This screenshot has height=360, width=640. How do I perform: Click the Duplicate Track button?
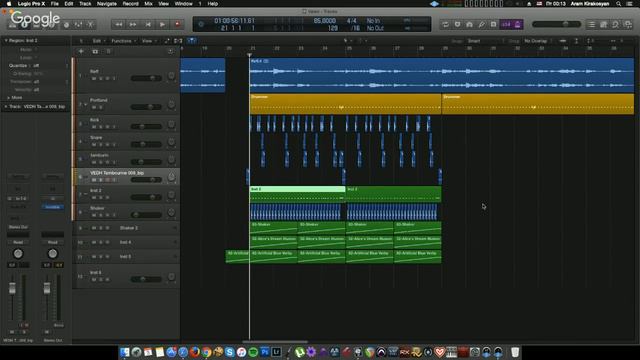pyautogui.click(x=95, y=51)
